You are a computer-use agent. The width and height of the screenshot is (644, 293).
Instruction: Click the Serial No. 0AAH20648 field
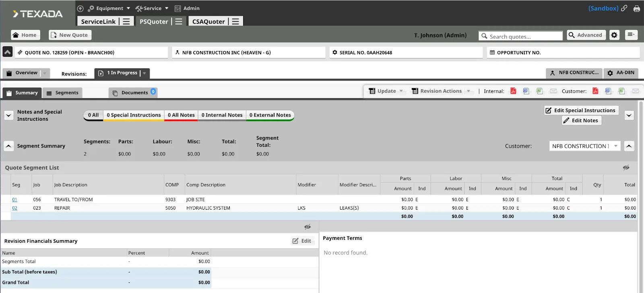coord(406,53)
